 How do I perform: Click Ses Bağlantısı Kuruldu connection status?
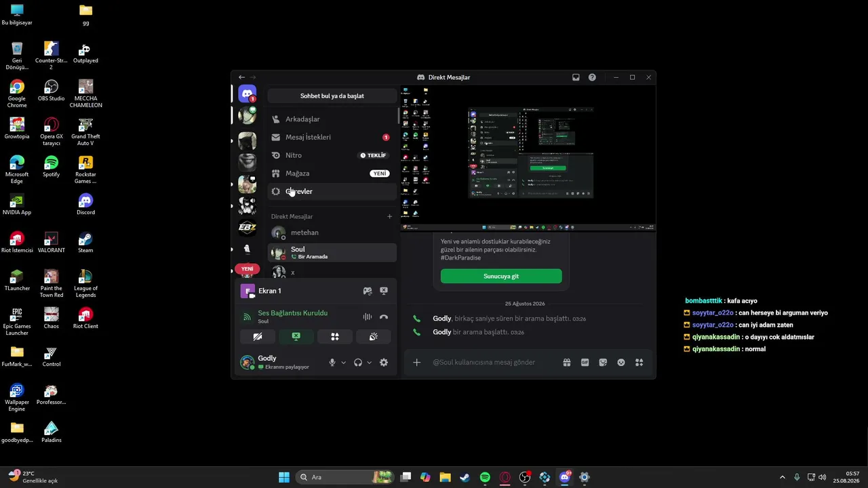[x=292, y=313]
